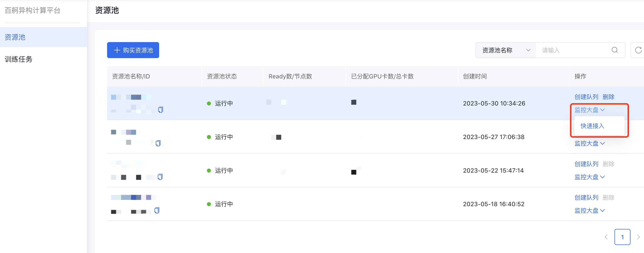Click timestamp 2023-05-22 15:47:14
The height and width of the screenshot is (253, 644).
tap(493, 170)
